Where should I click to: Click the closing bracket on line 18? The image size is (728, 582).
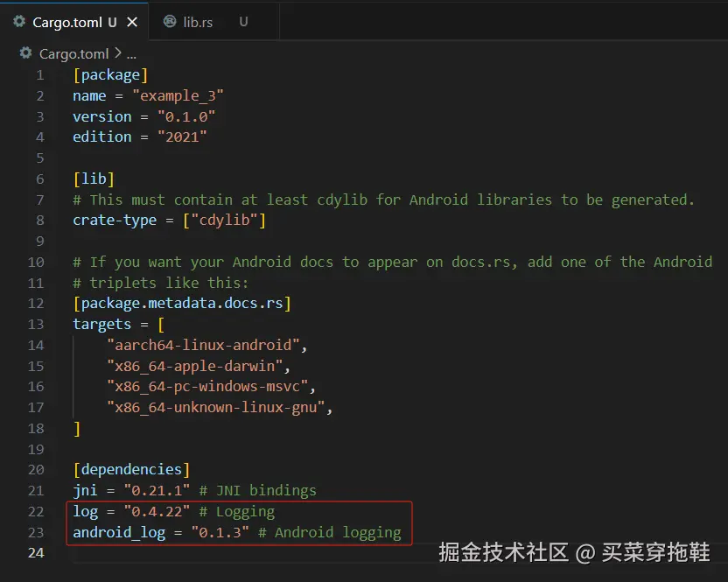click(x=77, y=428)
